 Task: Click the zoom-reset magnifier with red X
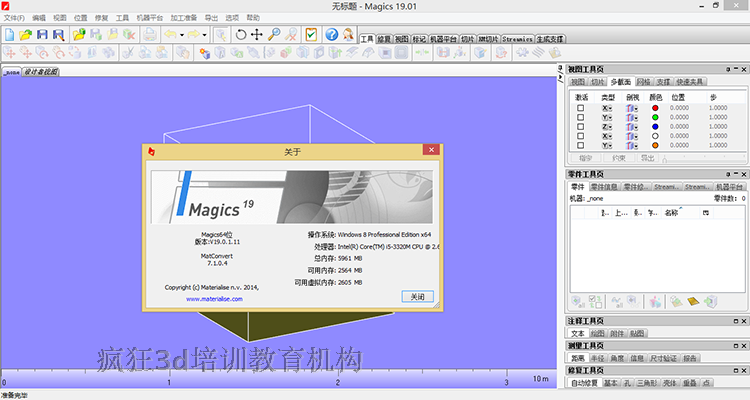[291, 34]
